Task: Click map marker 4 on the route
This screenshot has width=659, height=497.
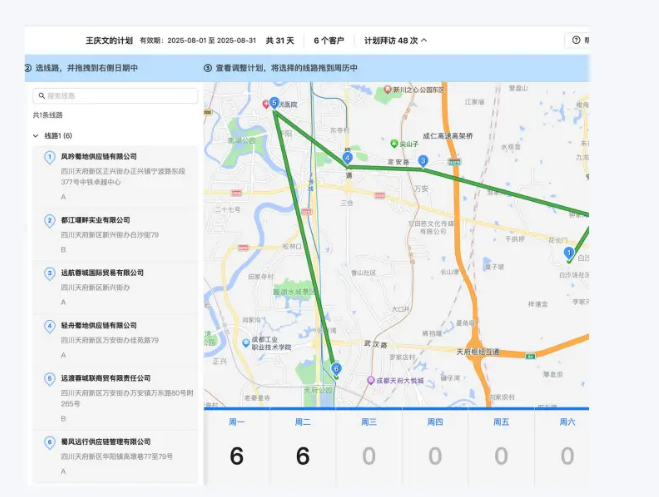Action: [x=347, y=158]
